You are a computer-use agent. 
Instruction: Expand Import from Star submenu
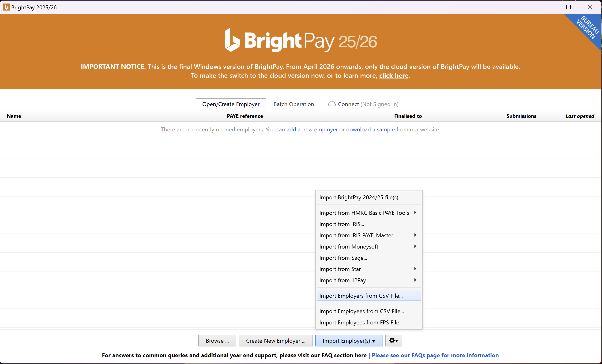pos(369,269)
